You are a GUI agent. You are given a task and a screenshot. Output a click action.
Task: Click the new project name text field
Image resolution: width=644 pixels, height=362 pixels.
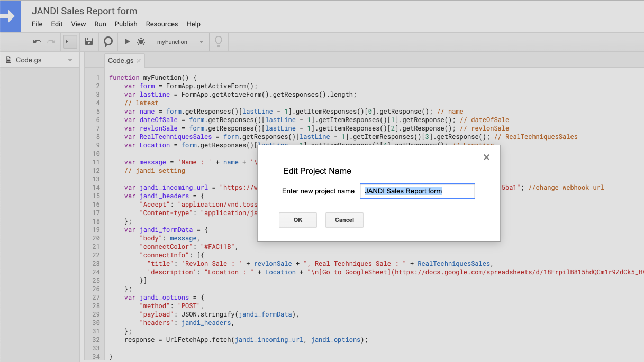(x=417, y=191)
